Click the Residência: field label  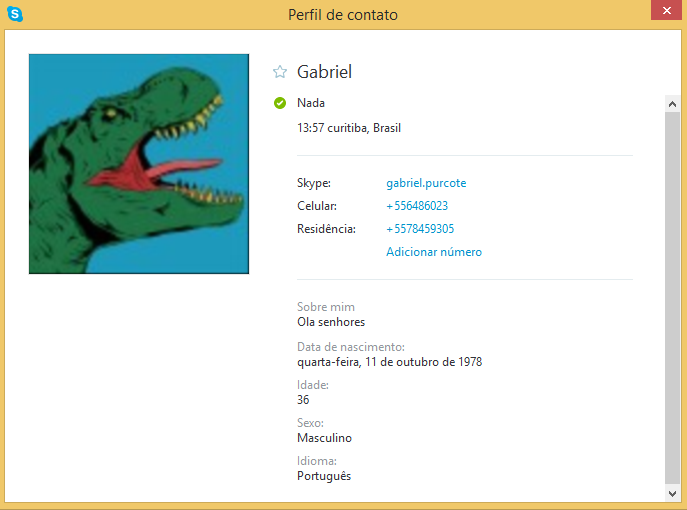pos(326,229)
